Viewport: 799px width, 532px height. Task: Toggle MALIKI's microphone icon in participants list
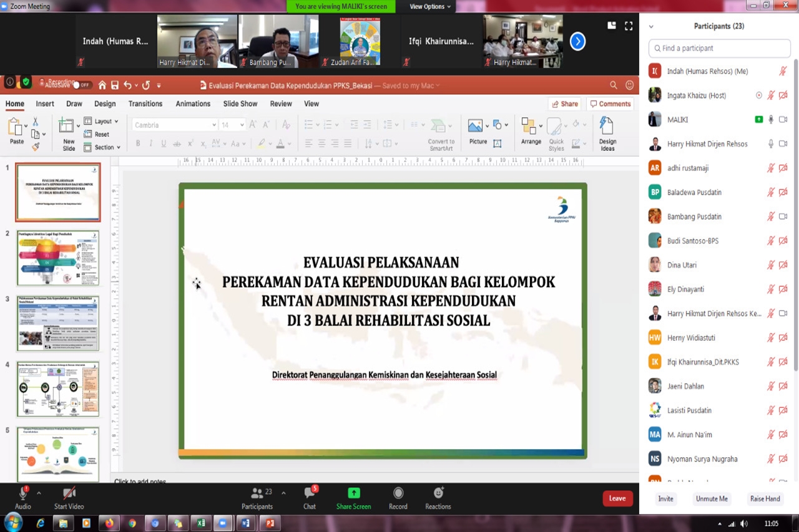tap(771, 120)
